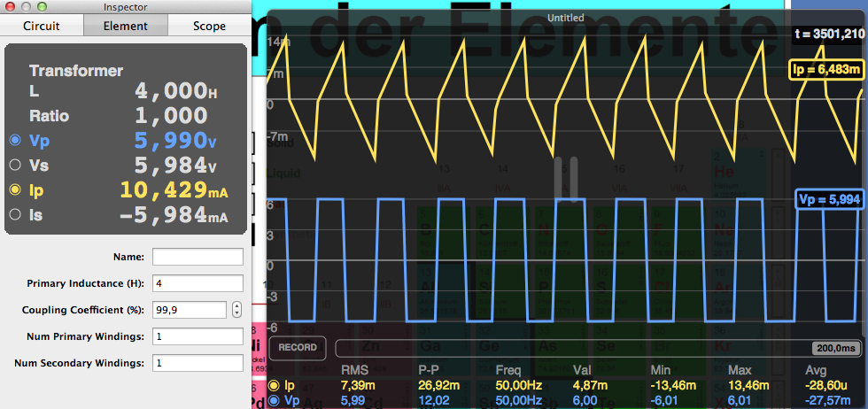Click the Primary Inductance field
The image size is (868, 409).
tap(198, 283)
